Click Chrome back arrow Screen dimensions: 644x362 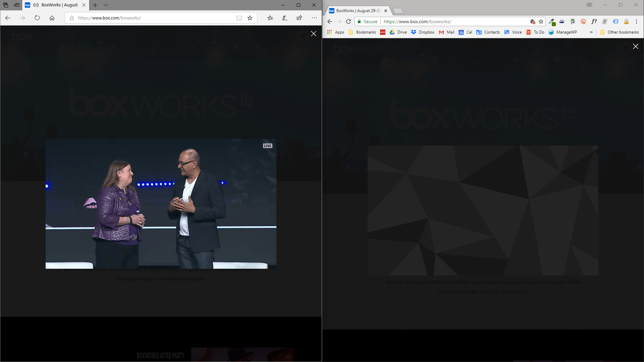click(330, 21)
